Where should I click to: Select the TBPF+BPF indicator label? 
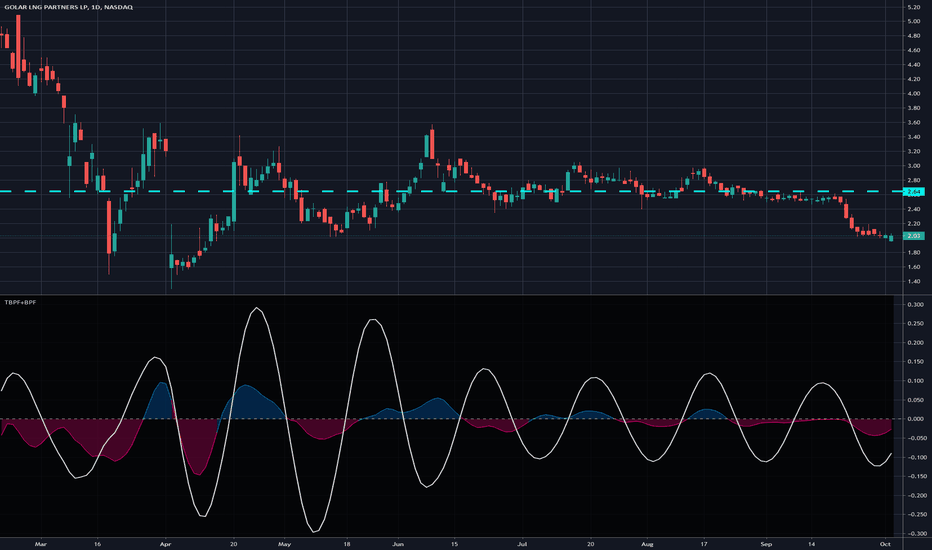click(20, 303)
